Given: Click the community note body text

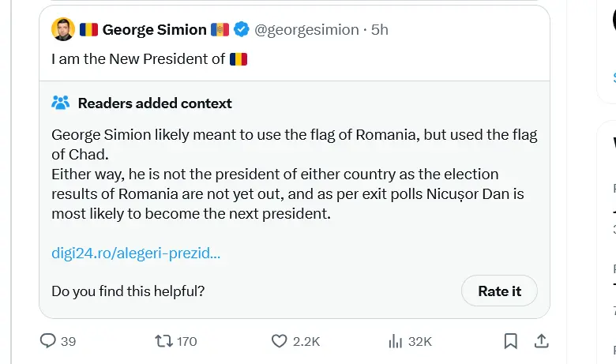Looking at the screenshot, I should pos(294,174).
